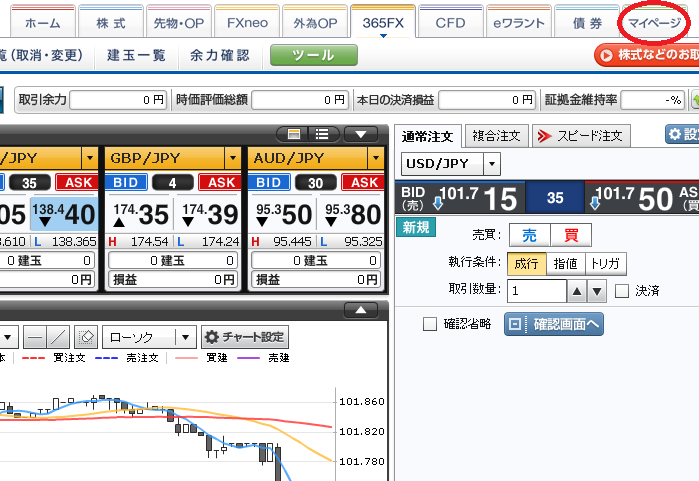Click the 買建 legend entry

tap(201, 358)
